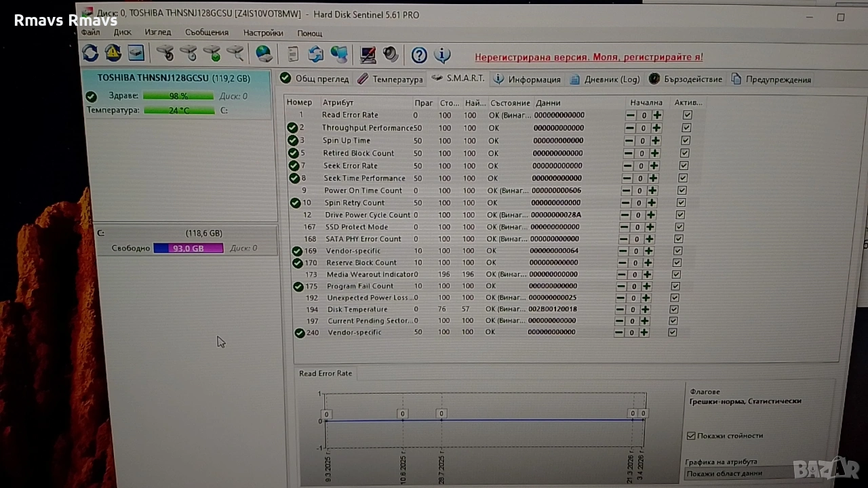
Task: Select the Media Wearout Indicator row
Action: click(370, 274)
